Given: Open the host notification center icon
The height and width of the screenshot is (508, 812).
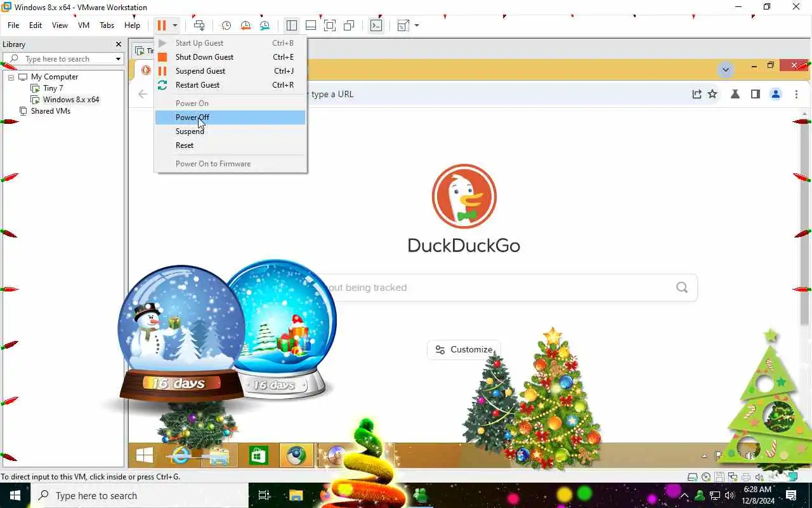Looking at the screenshot, I should tap(792, 495).
